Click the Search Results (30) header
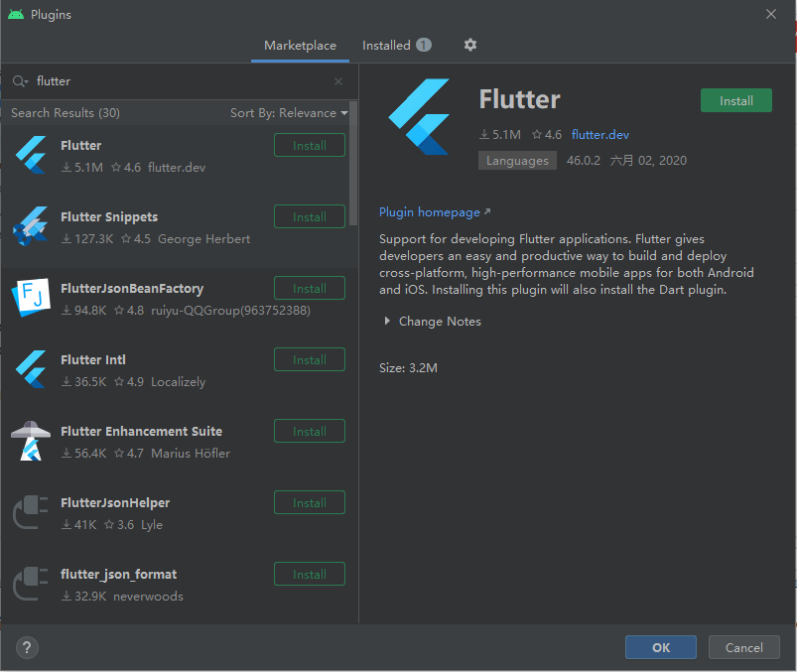The width and height of the screenshot is (797, 672). click(x=66, y=113)
